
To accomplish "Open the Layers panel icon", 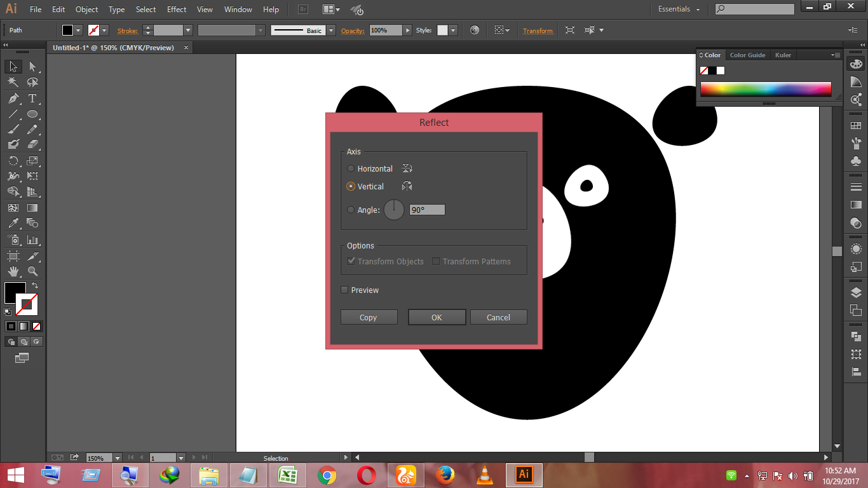I will 856,292.
